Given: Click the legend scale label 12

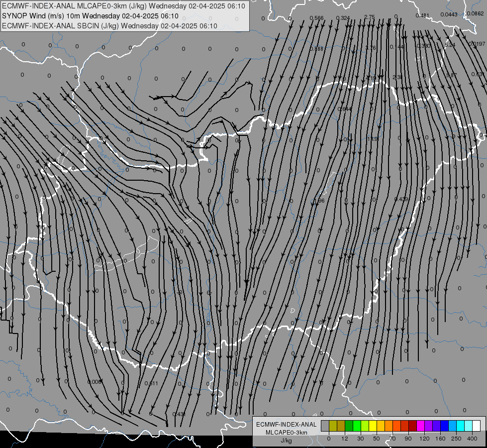Looking at the screenshot, I should coord(345,439).
